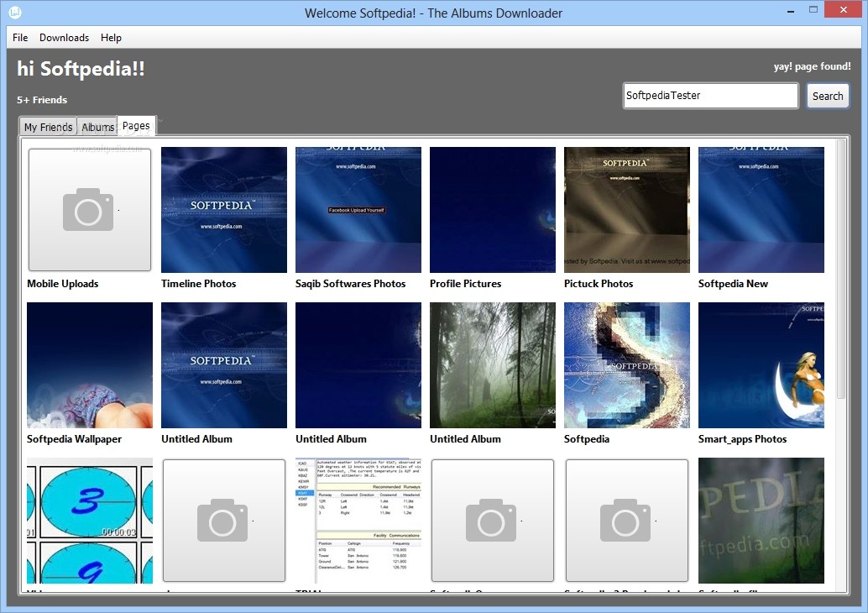Close the Albums Downloader window
The height and width of the screenshot is (613, 868).
pos(844,9)
